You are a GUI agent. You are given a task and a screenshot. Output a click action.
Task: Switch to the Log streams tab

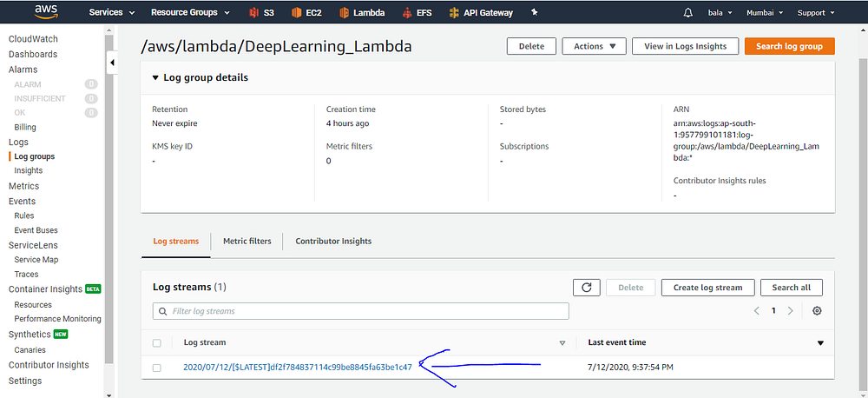coord(176,241)
